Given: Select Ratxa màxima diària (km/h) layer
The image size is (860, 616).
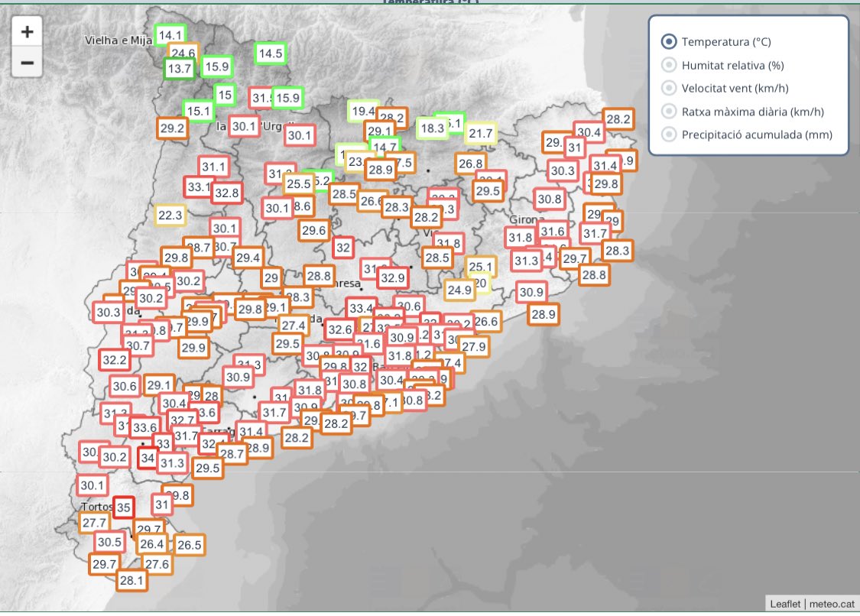Looking at the screenshot, I should tap(669, 112).
